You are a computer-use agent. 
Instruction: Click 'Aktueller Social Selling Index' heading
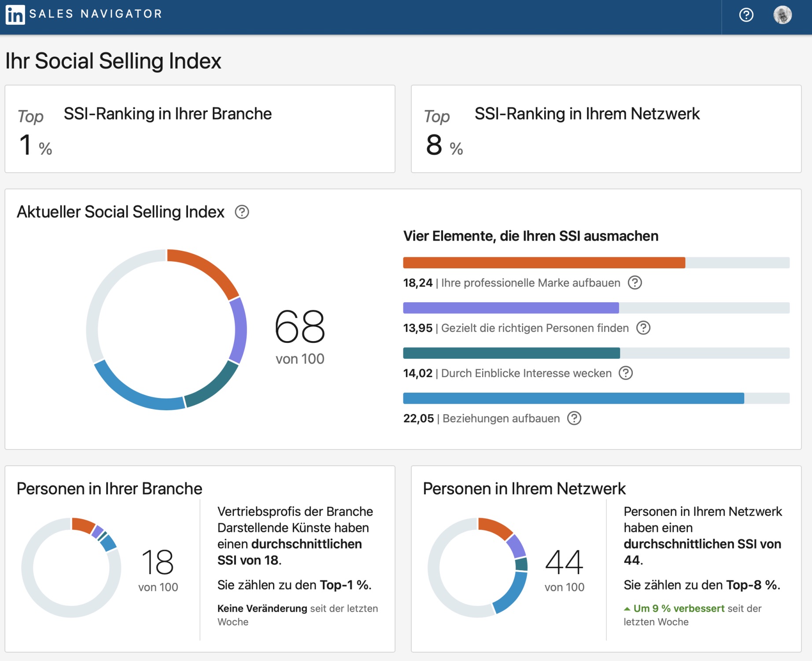121,212
